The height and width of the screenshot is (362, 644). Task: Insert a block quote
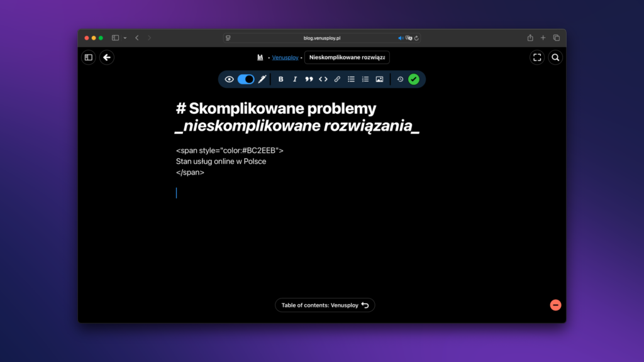click(x=309, y=79)
